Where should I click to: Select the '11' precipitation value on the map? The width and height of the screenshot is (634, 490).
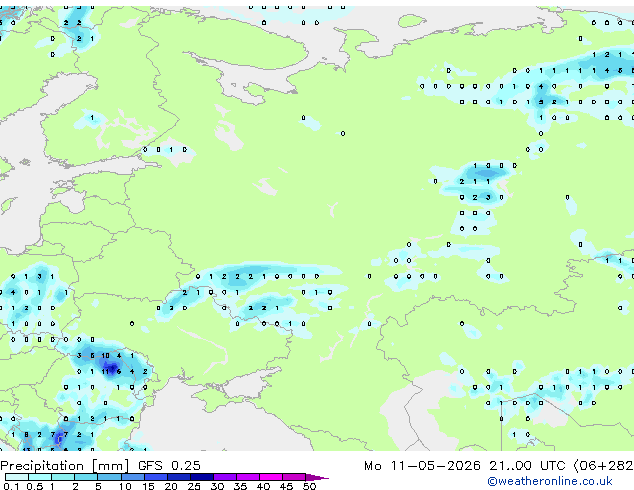pos(106,372)
